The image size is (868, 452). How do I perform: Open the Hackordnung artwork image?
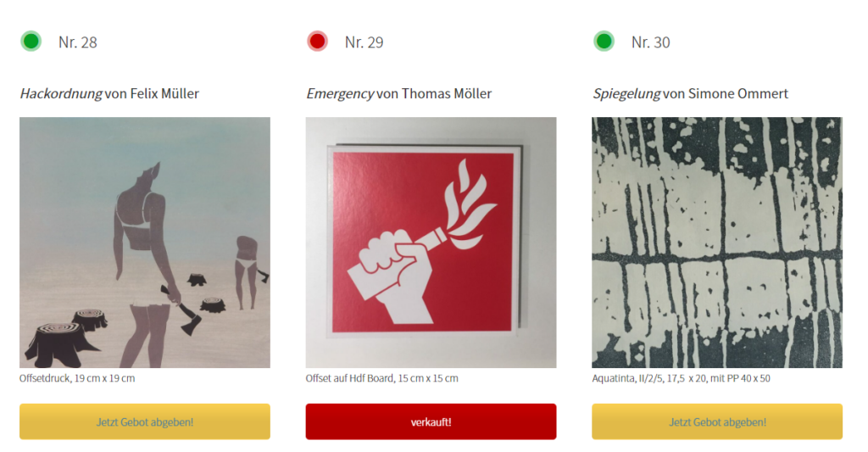pyautogui.click(x=145, y=242)
